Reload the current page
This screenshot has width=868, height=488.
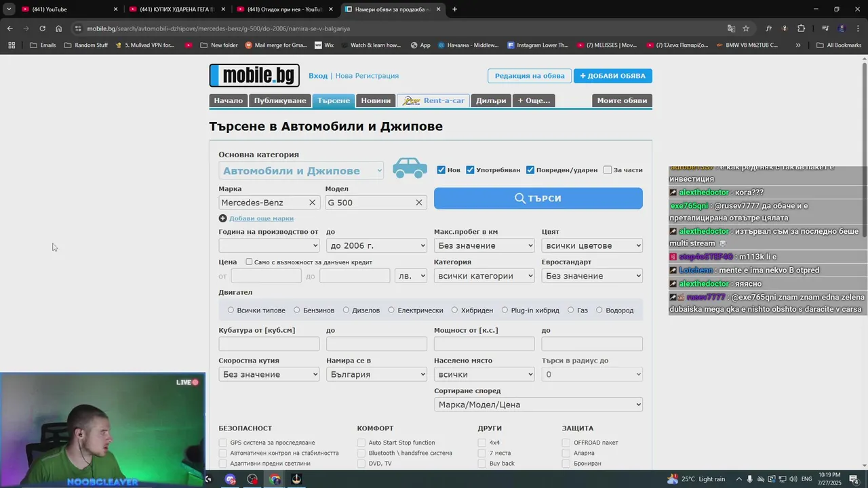(42, 28)
